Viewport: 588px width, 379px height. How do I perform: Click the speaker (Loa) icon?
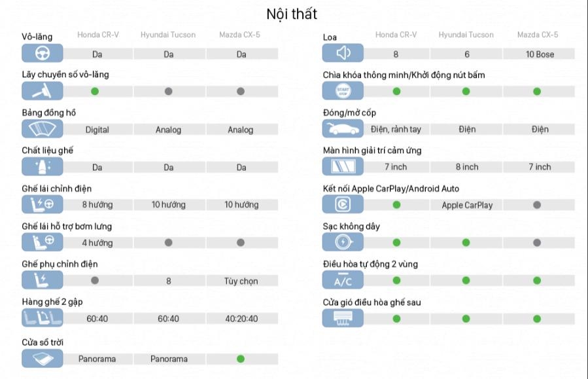tap(343, 54)
